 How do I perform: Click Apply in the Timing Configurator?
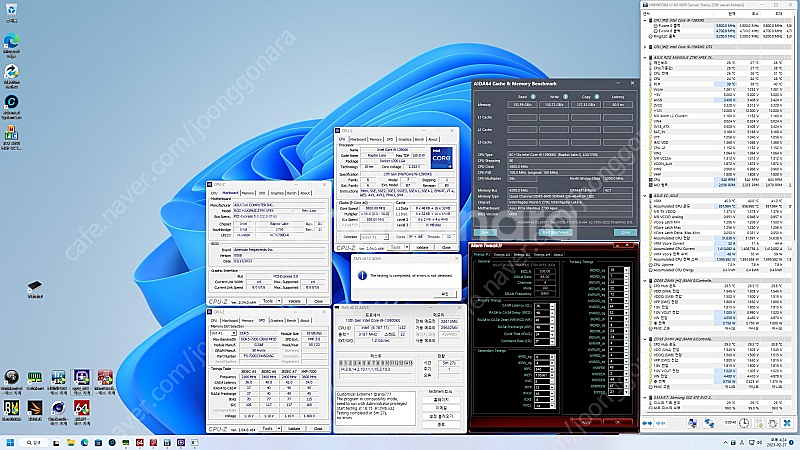tap(586, 422)
